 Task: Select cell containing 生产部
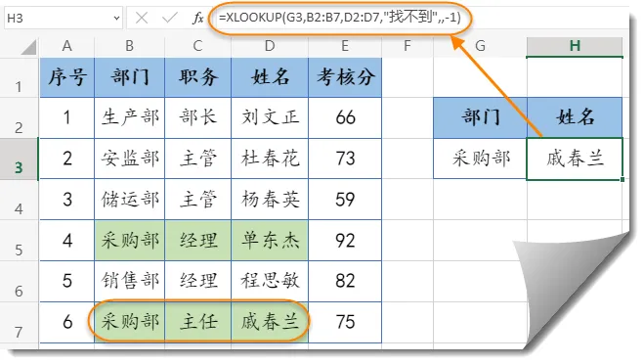click(129, 117)
